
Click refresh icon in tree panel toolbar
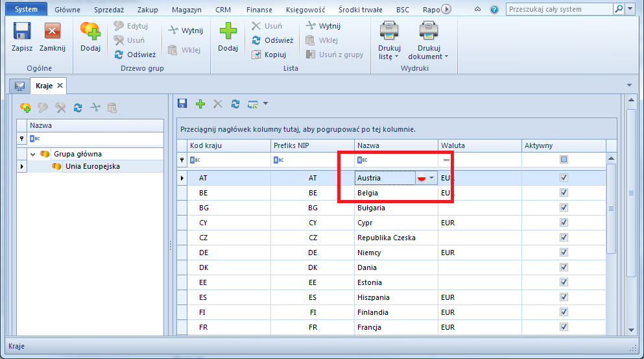tap(78, 108)
